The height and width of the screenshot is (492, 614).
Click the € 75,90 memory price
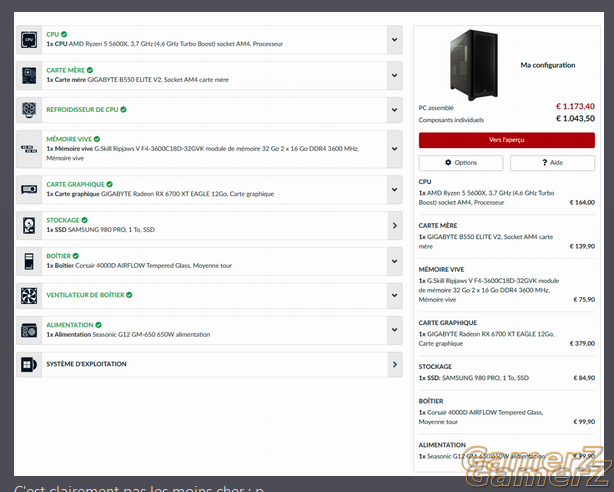584,300
